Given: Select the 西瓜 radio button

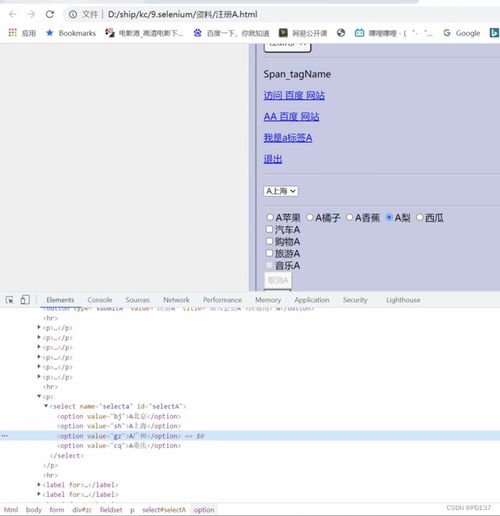Looking at the screenshot, I should click(419, 217).
